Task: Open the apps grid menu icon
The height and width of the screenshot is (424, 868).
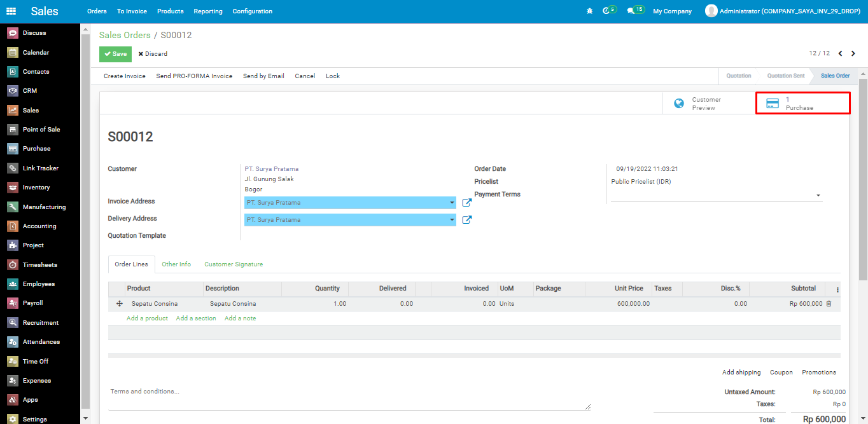Action: pyautogui.click(x=11, y=11)
